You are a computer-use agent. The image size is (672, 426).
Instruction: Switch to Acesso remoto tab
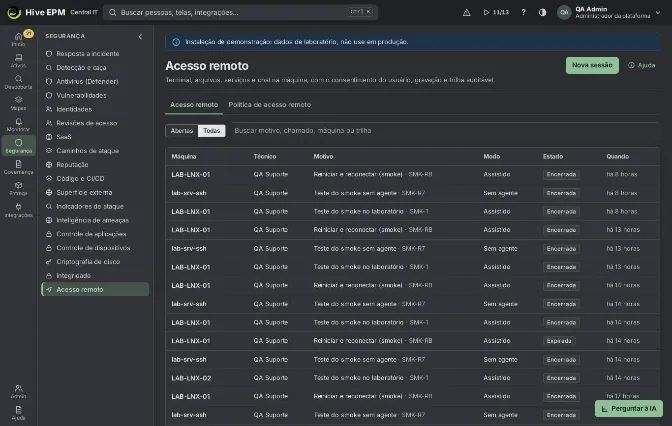pos(194,105)
